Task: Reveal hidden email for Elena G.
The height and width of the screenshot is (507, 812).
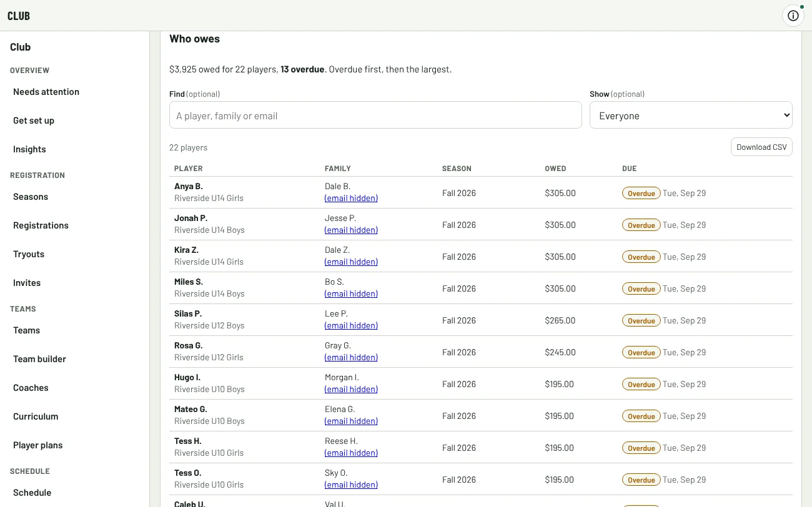Action: click(x=351, y=421)
